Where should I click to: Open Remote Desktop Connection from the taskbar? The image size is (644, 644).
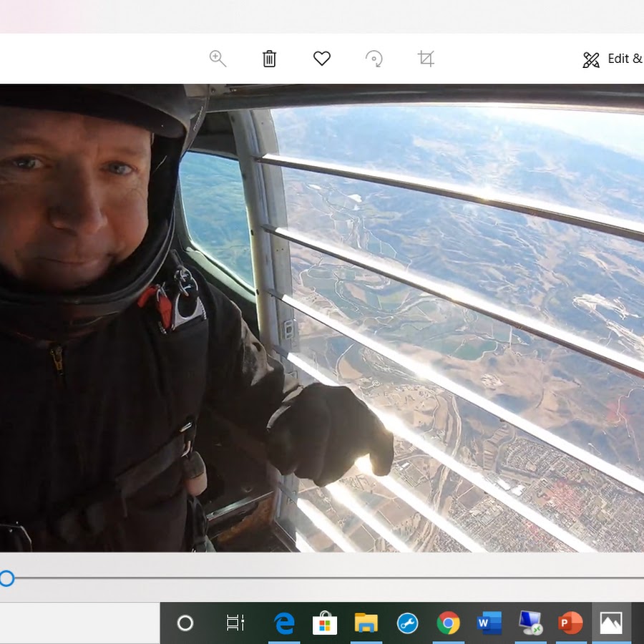pos(530,623)
